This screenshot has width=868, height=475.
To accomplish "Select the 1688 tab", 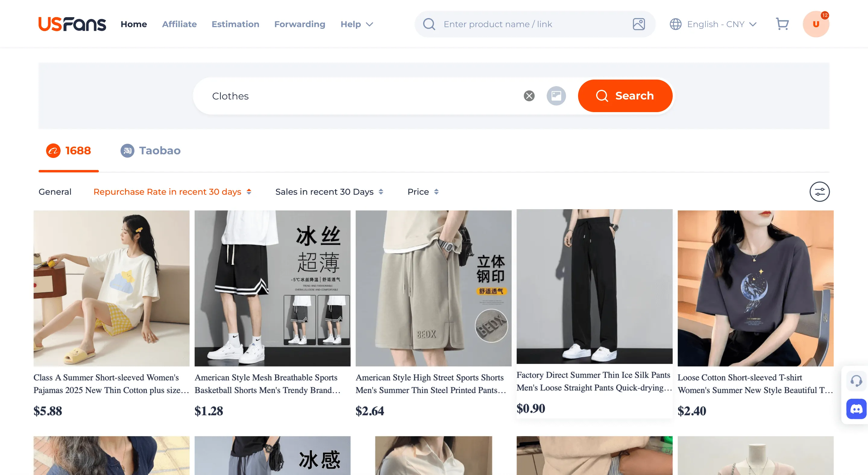I will point(68,151).
